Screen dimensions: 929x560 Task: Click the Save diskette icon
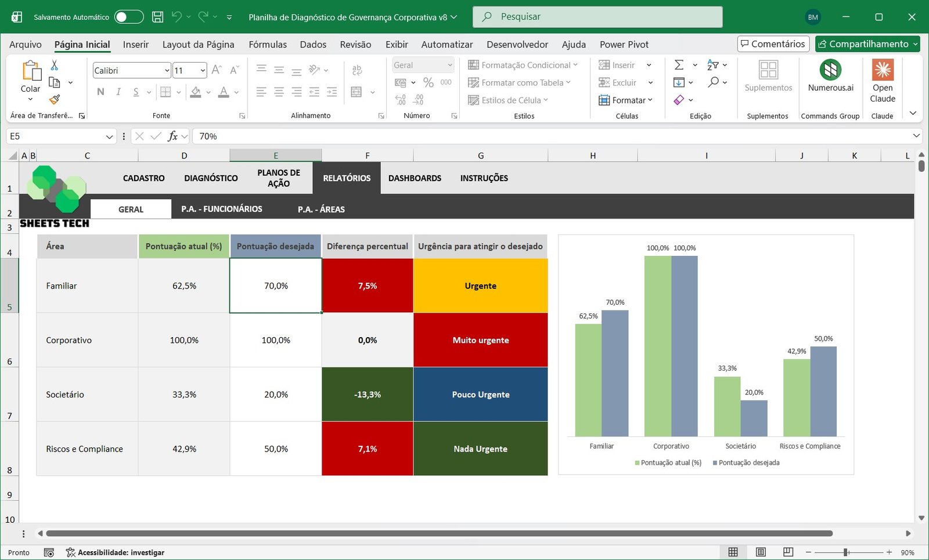pyautogui.click(x=157, y=17)
